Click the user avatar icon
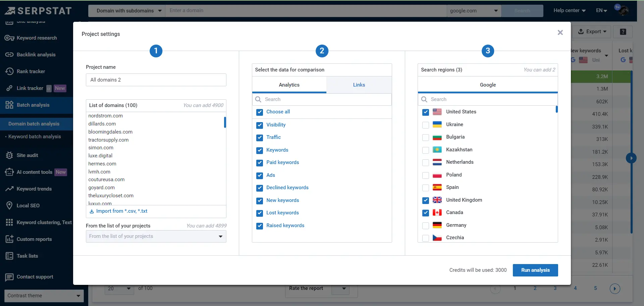This screenshot has height=306, width=644. (x=623, y=11)
